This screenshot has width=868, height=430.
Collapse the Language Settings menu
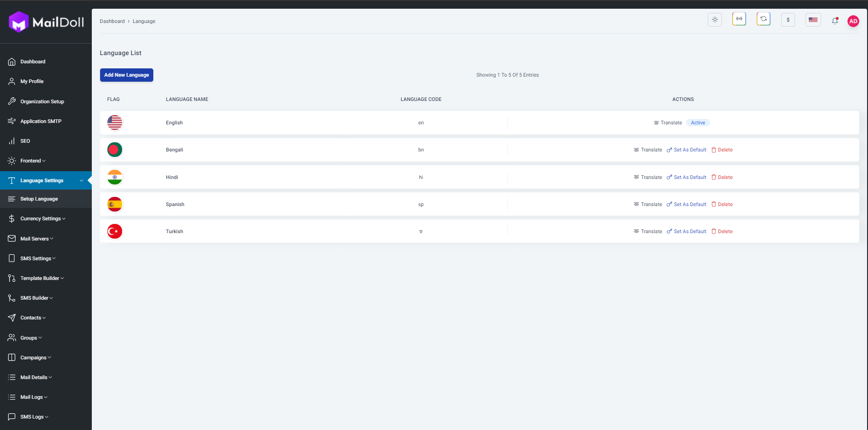click(46, 180)
